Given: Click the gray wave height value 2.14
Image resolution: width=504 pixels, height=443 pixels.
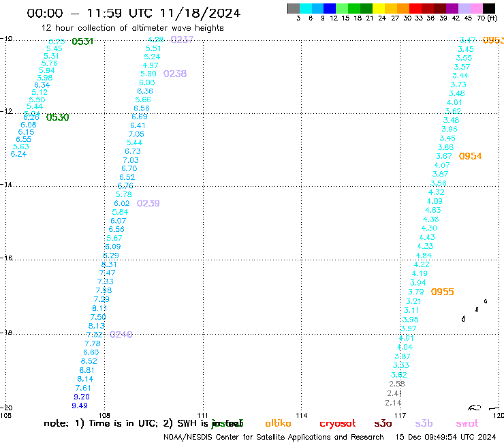Looking at the screenshot, I should (x=393, y=403).
